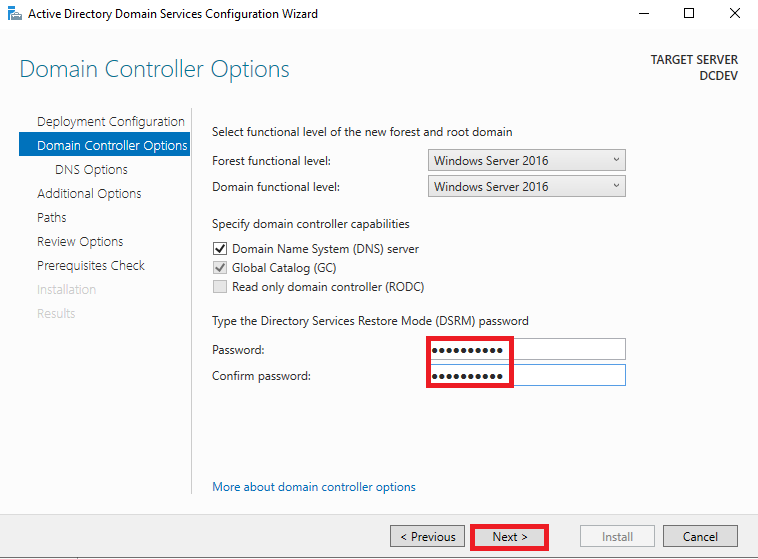Close the wizard window
The height and width of the screenshot is (559, 758).
pyautogui.click(x=735, y=14)
